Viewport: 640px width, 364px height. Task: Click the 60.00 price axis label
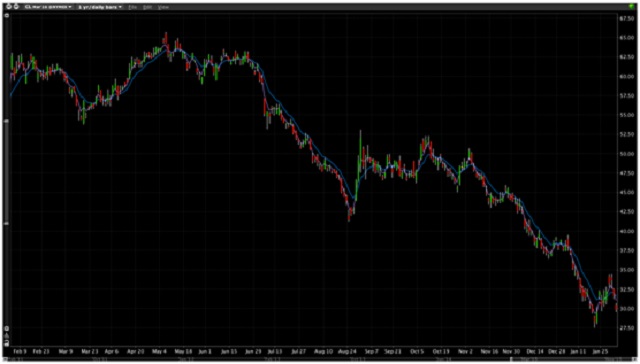tap(627, 77)
